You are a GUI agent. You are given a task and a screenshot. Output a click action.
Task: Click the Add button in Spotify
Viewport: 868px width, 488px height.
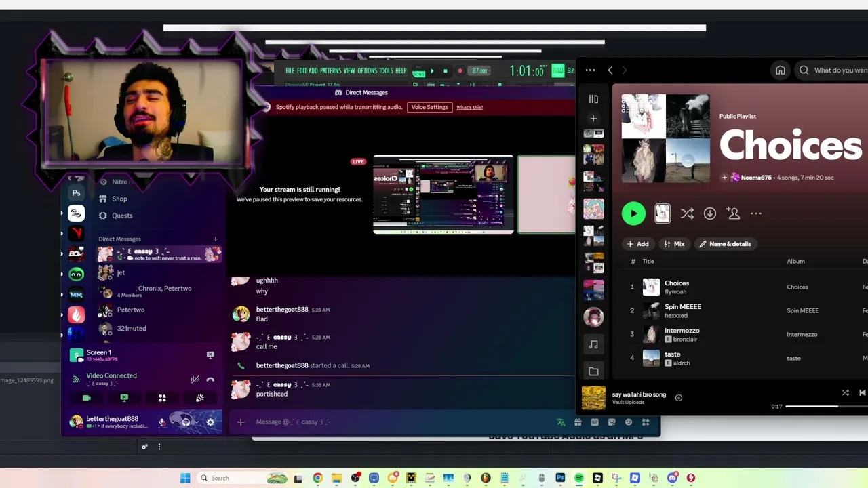click(x=637, y=244)
